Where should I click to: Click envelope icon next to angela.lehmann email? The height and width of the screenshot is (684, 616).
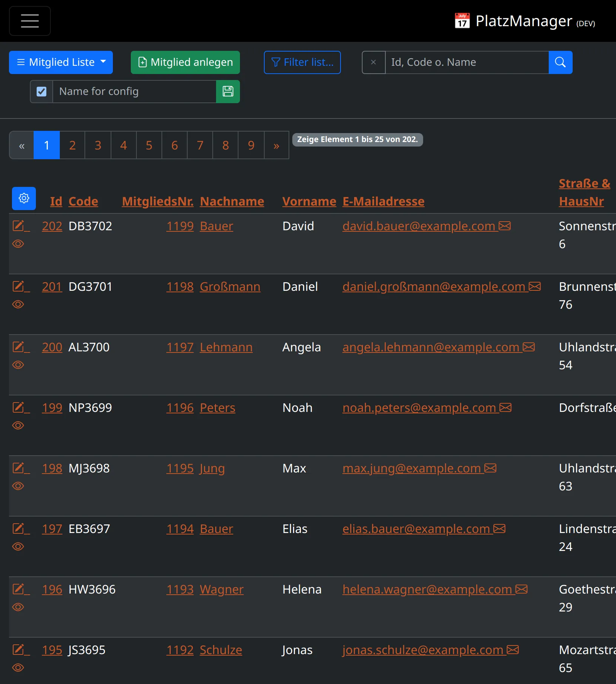(x=529, y=347)
